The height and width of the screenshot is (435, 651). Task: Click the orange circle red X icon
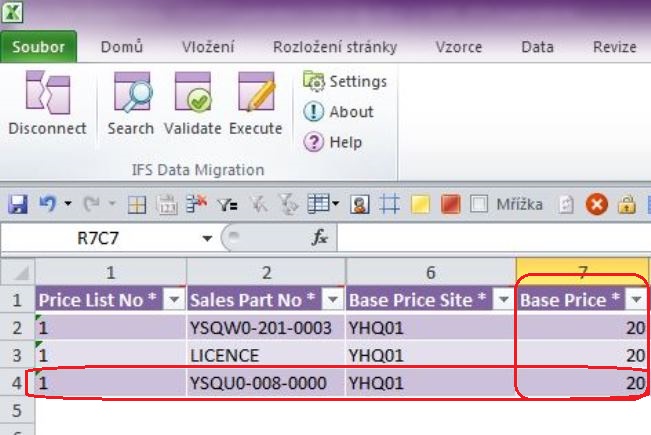click(x=597, y=204)
